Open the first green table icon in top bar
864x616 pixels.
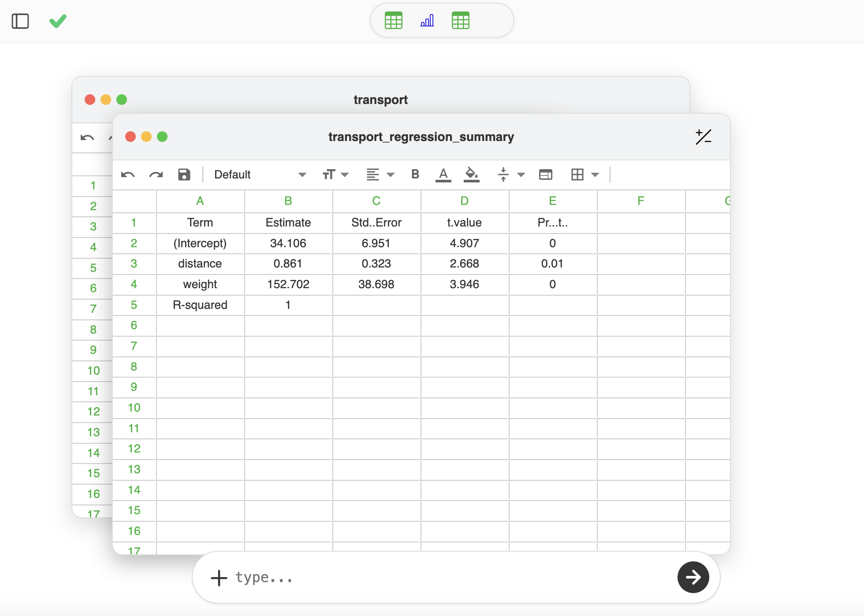click(x=394, y=20)
